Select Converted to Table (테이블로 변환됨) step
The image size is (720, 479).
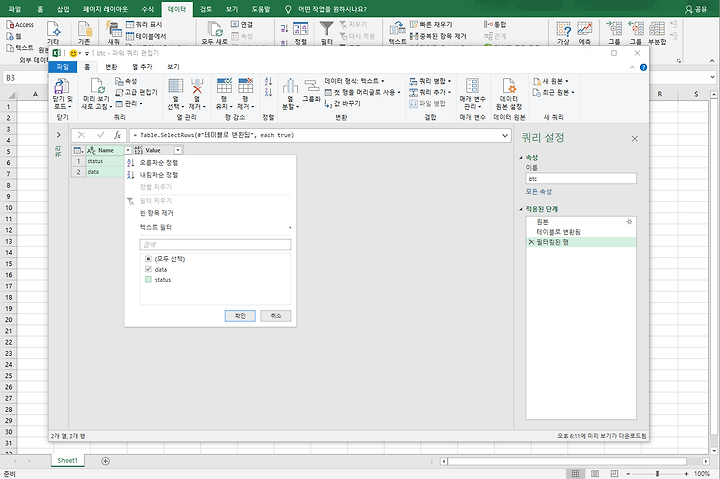558,232
